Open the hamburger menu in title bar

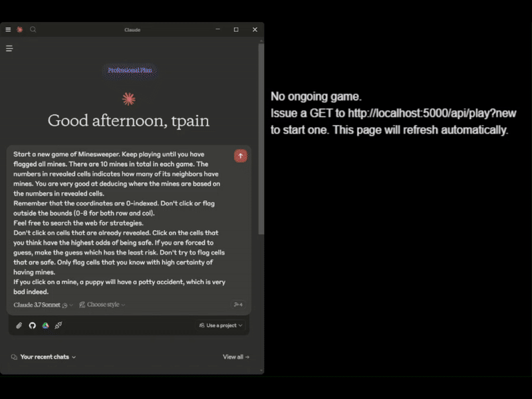8,30
